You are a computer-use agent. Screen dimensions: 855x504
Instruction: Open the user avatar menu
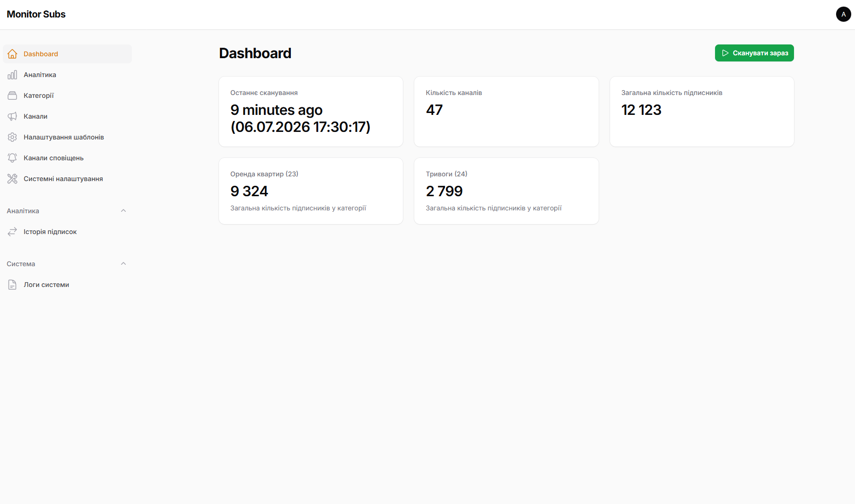point(843,14)
